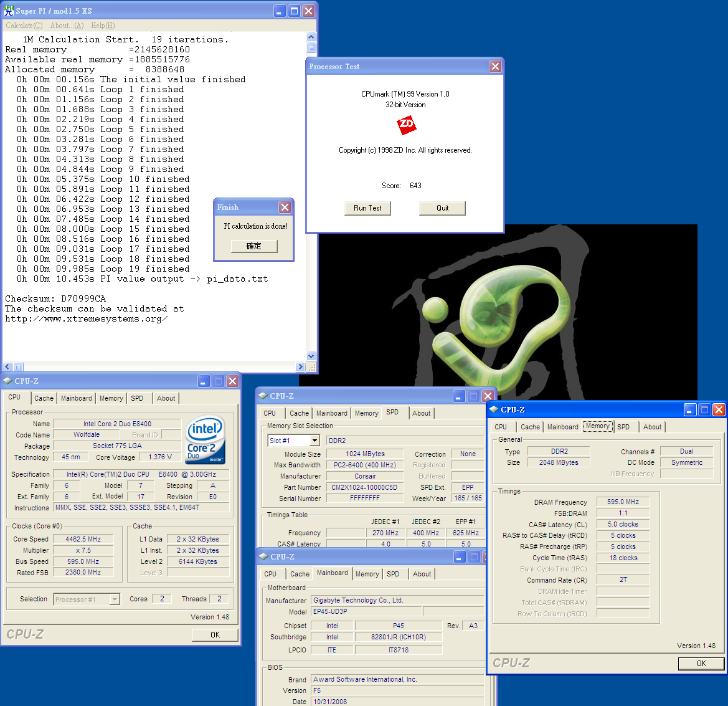This screenshot has height=706, width=728.
Task: Click the ZD logo in Processor Test
Action: tap(406, 125)
